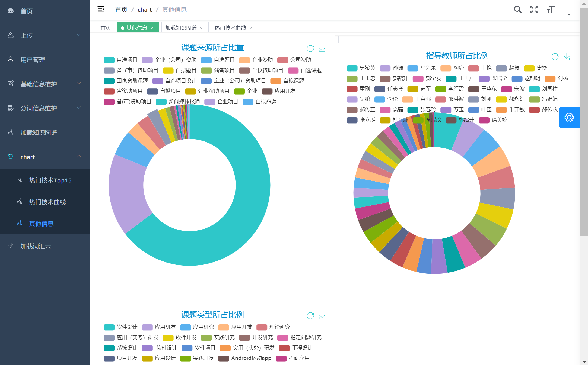Screen dimensions: 588x365
Task: Open the blue settings gear panel
Action: pyautogui.click(x=569, y=117)
